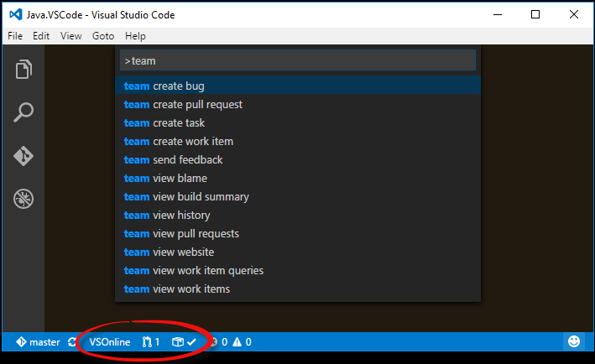Click the master branch indicator
595x364 pixels.
[38, 342]
